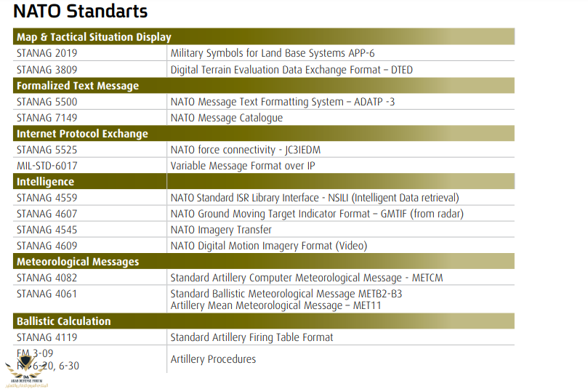Select the Ballistic Calculation section header
Viewport: 588px width, 389px height.
pos(64,321)
